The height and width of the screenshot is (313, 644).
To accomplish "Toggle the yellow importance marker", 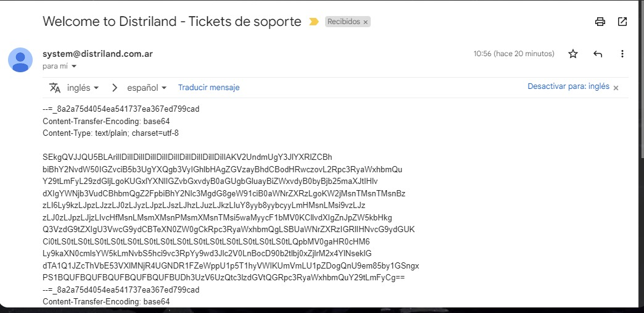I will pyautogui.click(x=314, y=22).
